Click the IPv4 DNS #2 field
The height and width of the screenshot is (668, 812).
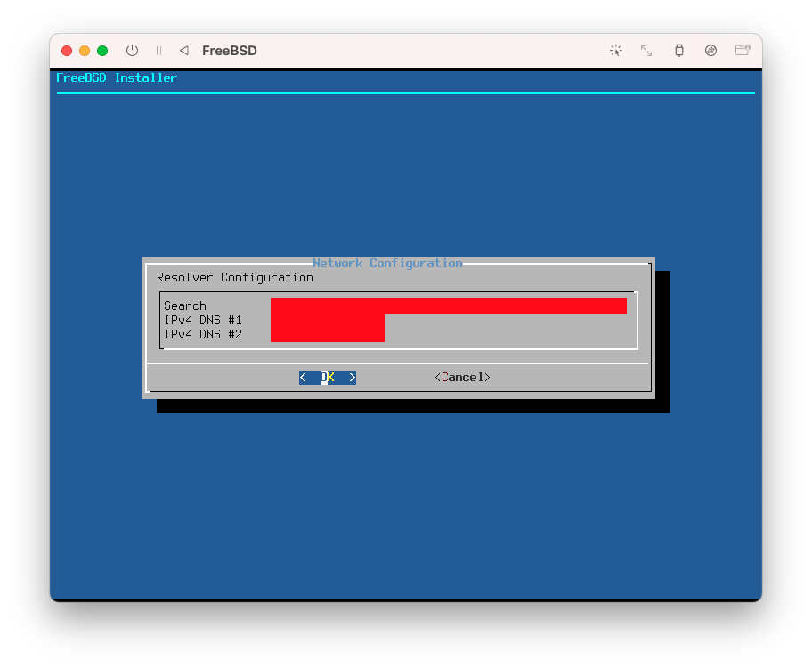tap(328, 335)
